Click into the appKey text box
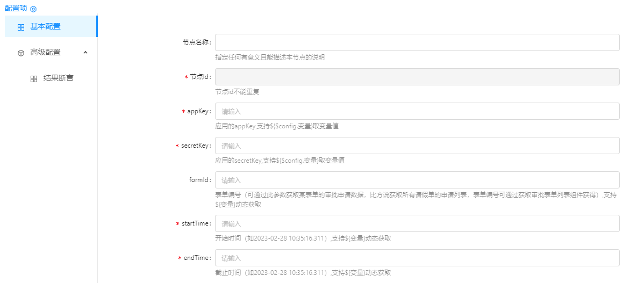 417,111
